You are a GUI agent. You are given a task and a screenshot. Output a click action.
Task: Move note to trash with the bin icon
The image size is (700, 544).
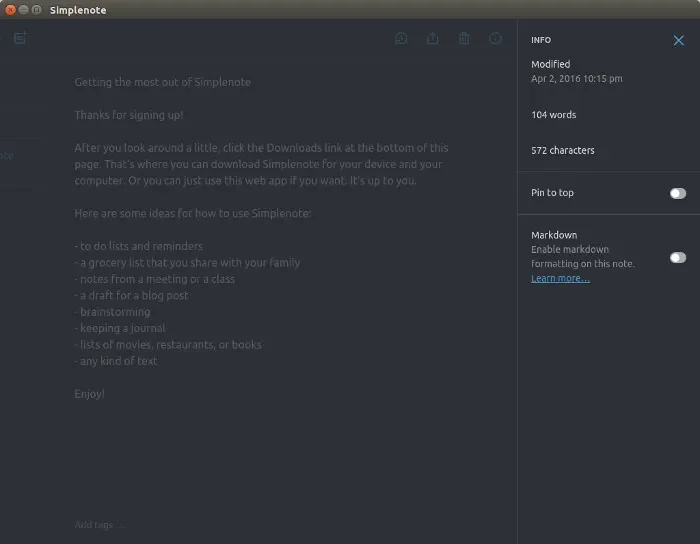(x=464, y=38)
